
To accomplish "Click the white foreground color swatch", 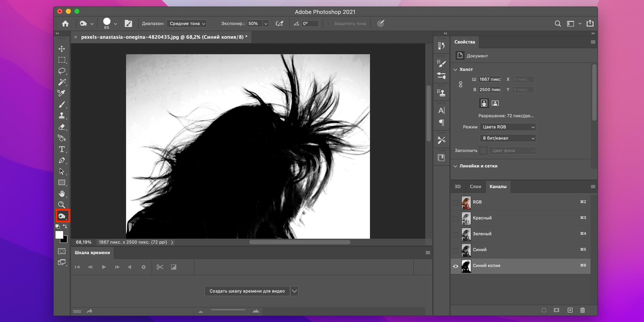I will click(59, 235).
